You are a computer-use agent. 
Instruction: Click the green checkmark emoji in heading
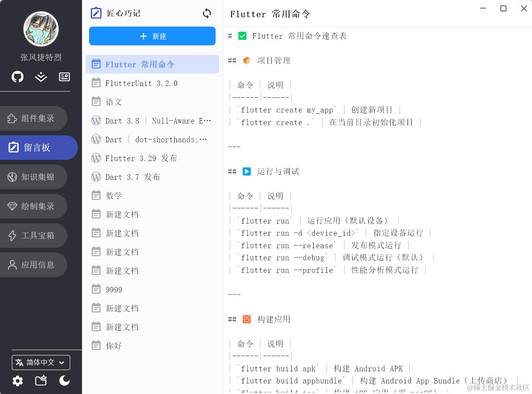(x=242, y=36)
